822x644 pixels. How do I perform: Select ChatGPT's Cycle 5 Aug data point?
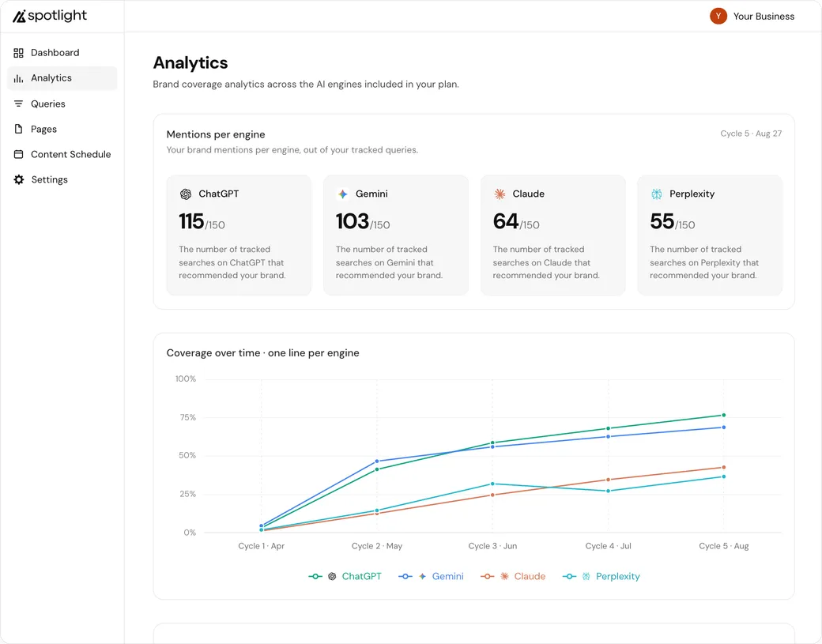(723, 415)
